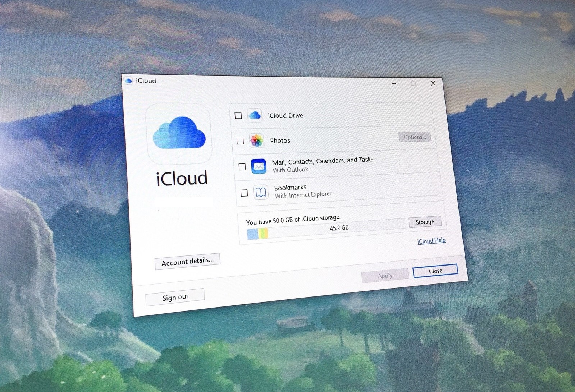The width and height of the screenshot is (575, 392).
Task: Open Photos Options button
Action: [415, 137]
